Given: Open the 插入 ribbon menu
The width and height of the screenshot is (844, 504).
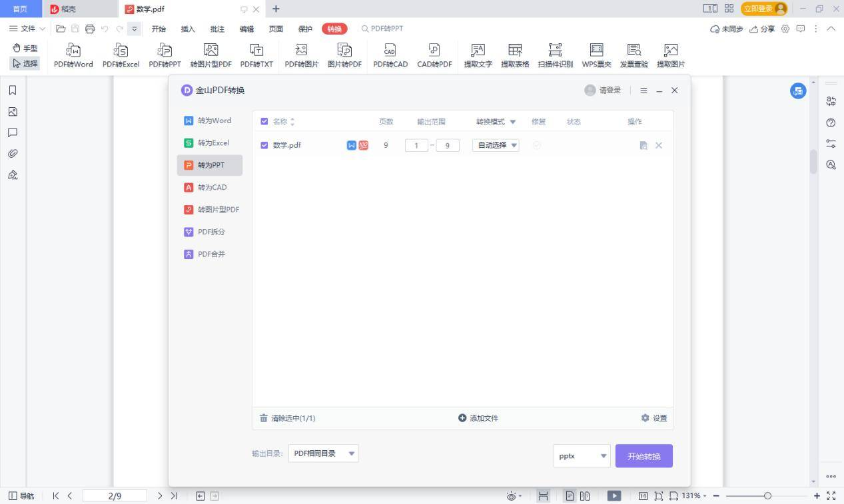Looking at the screenshot, I should (x=187, y=29).
